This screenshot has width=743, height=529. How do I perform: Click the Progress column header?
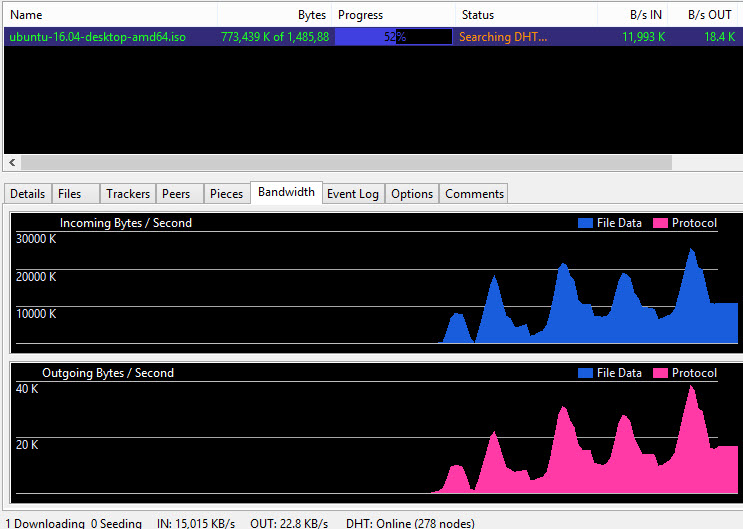(393, 15)
